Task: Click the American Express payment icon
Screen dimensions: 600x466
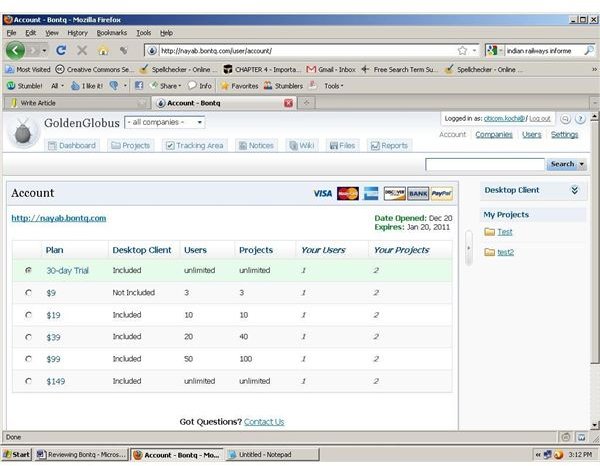Action: tap(371, 194)
